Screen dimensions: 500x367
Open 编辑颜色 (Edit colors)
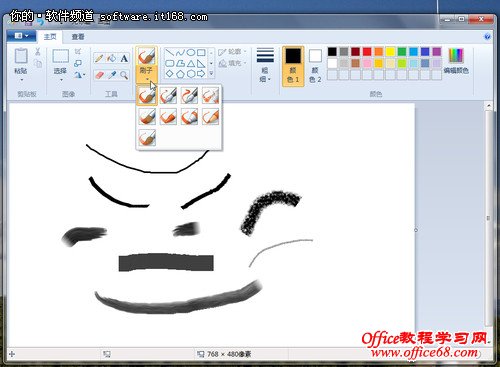pyautogui.click(x=456, y=61)
